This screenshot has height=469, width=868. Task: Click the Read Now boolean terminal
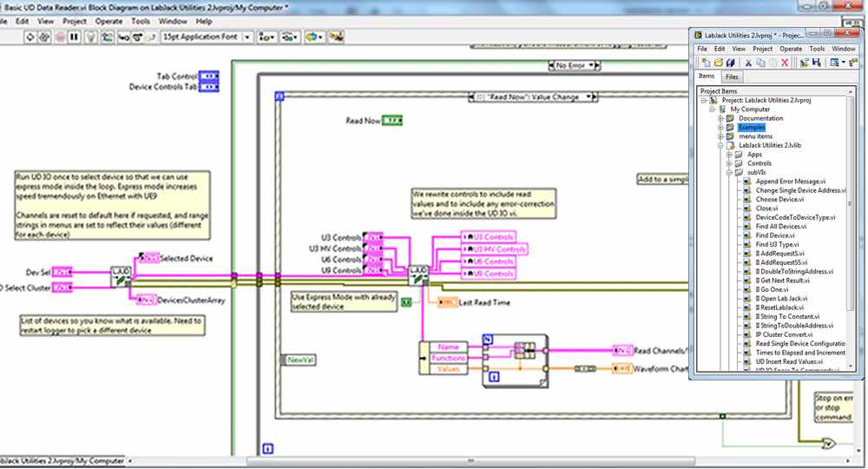[x=392, y=121]
